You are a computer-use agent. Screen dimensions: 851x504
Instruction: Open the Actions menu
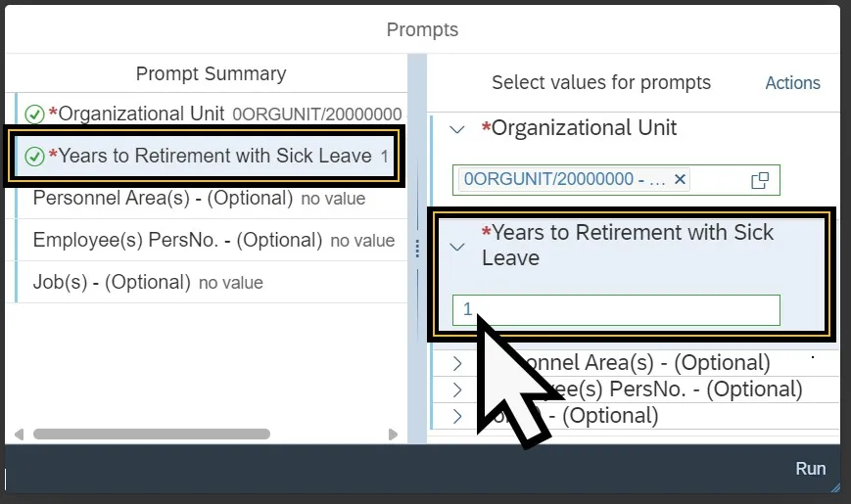click(792, 83)
